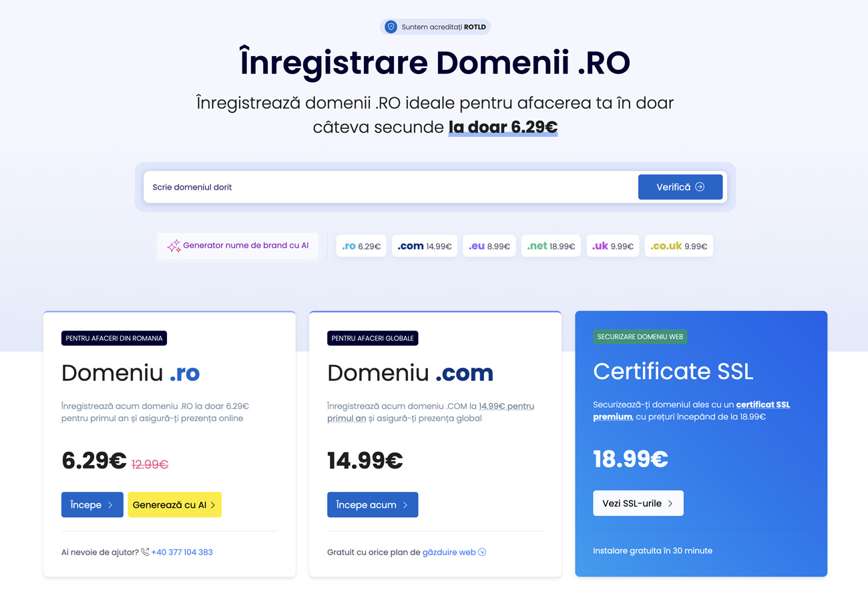Select the .net 18.99€ domain chip
Image resolution: width=868 pixels, height=608 pixels.
tap(551, 246)
